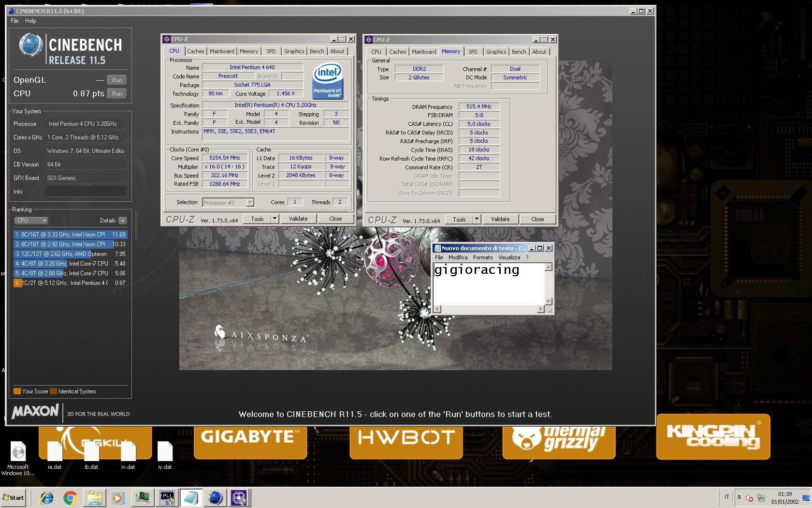Select the ia.dat desktop file
This screenshot has width=812, height=508.
coord(55,456)
